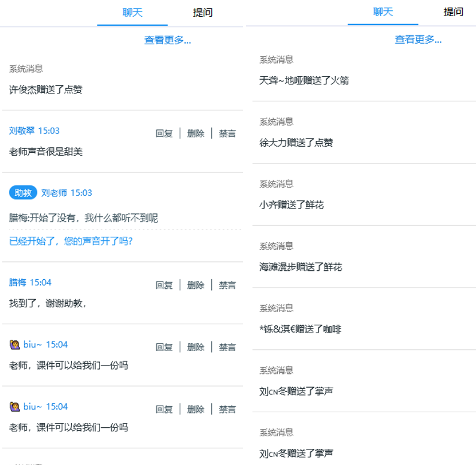The height and width of the screenshot is (465, 476).
Task: Open 查看更多 in the right panel
Action: point(418,40)
